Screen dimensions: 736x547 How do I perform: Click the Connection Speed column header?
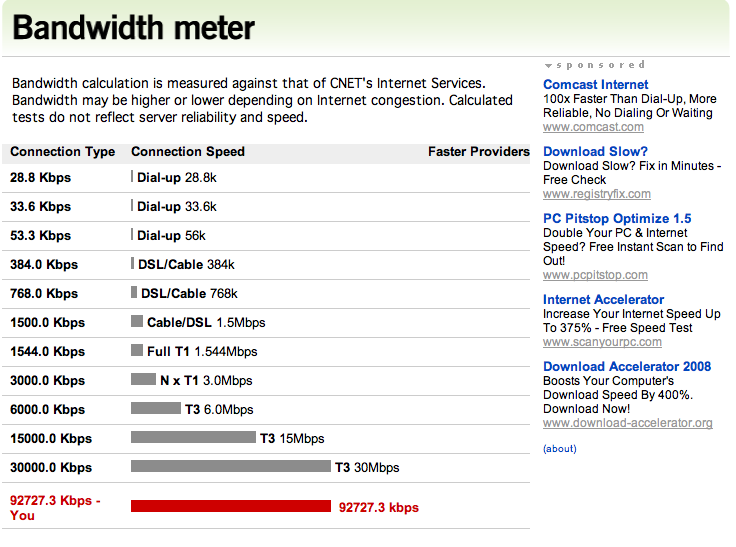(188, 152)
